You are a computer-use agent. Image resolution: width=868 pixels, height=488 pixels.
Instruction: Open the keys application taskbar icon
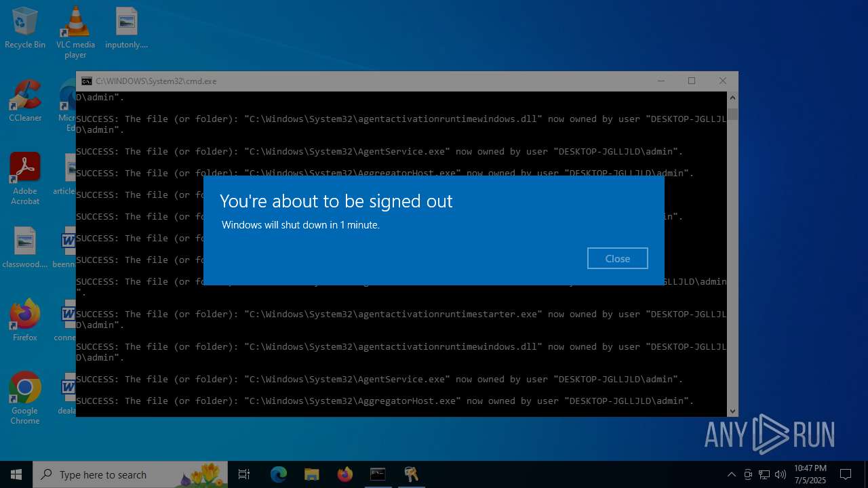[x=411, y=474]
